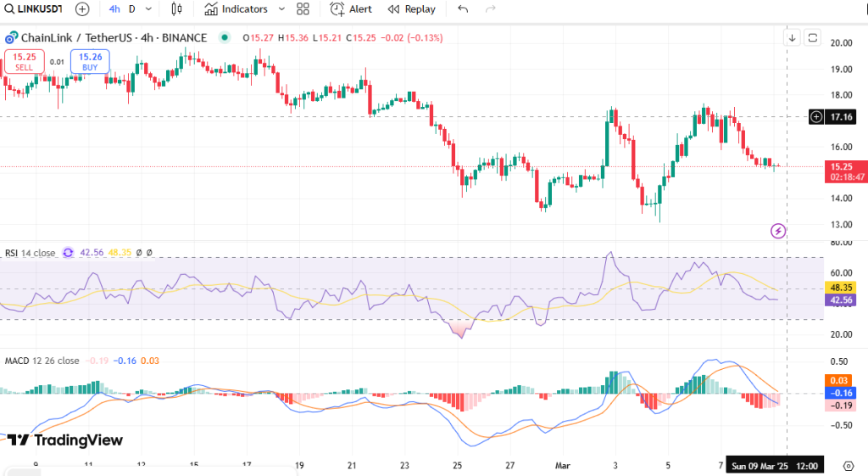Click the spread value 0.01
This screenshot has width=868, height=476.
[x=57, y=62]
